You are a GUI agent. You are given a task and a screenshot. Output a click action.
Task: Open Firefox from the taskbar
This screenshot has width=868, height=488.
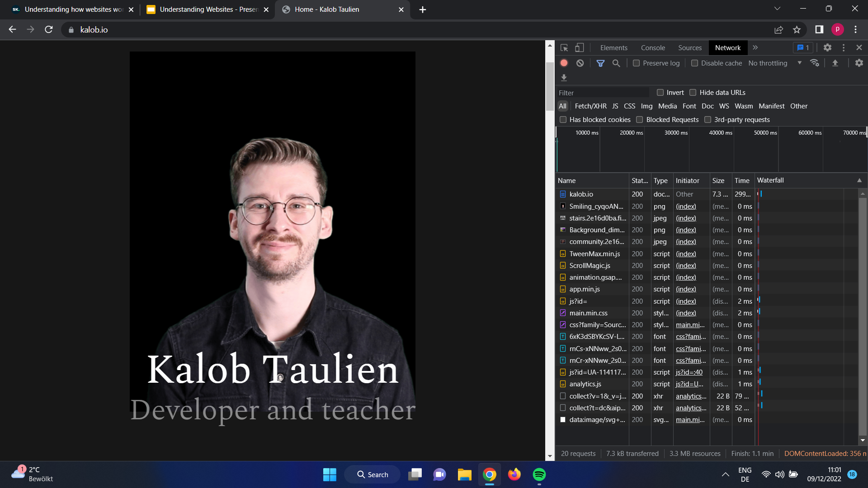click(514, 474)
